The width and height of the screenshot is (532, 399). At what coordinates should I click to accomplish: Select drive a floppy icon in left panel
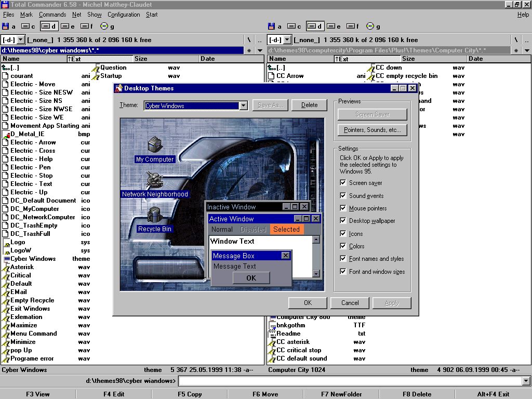[6, 26]
